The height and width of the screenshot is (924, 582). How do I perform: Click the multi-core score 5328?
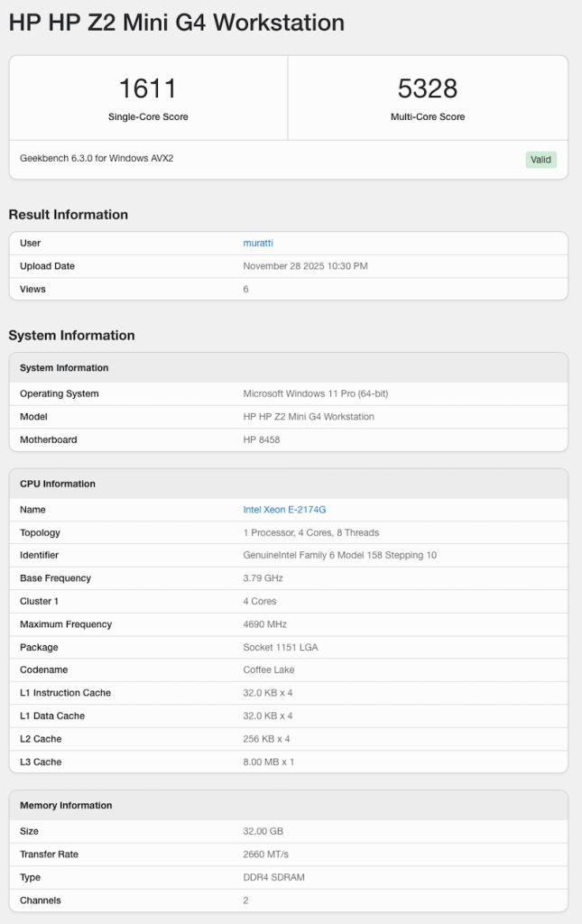[428, 88]
